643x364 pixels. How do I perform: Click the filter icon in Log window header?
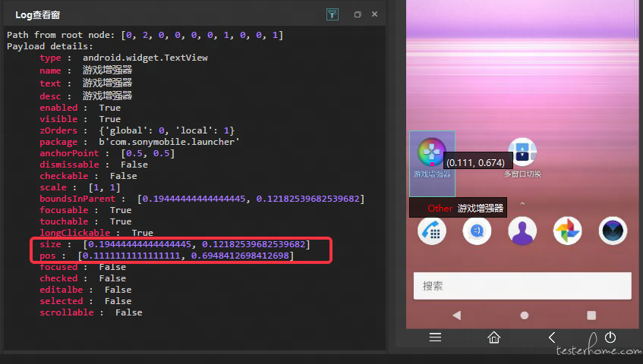(x=333, y=14)
